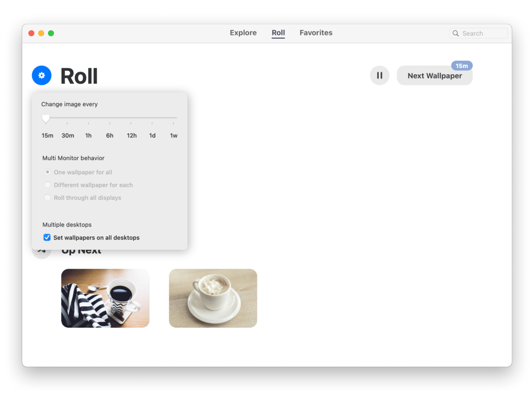Minimize the window with the yellow button
This screenshot has height=399, width=532.
tap(41, 33)
